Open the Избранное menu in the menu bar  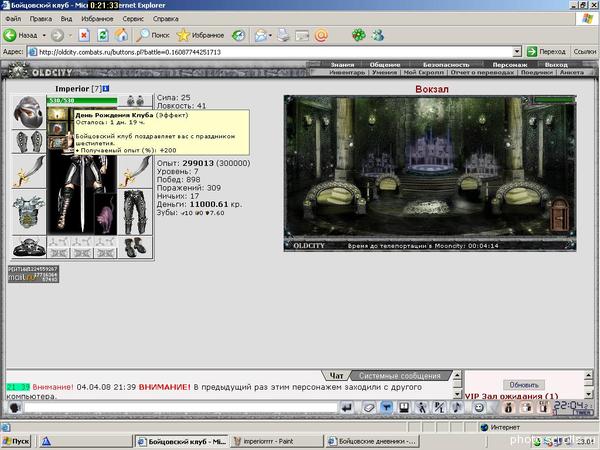pos(97,19)
